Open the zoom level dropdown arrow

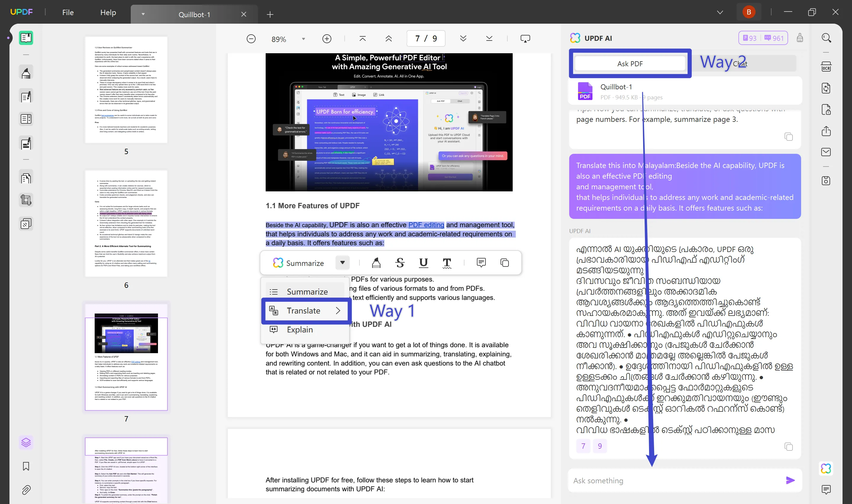tap(303, 39)
